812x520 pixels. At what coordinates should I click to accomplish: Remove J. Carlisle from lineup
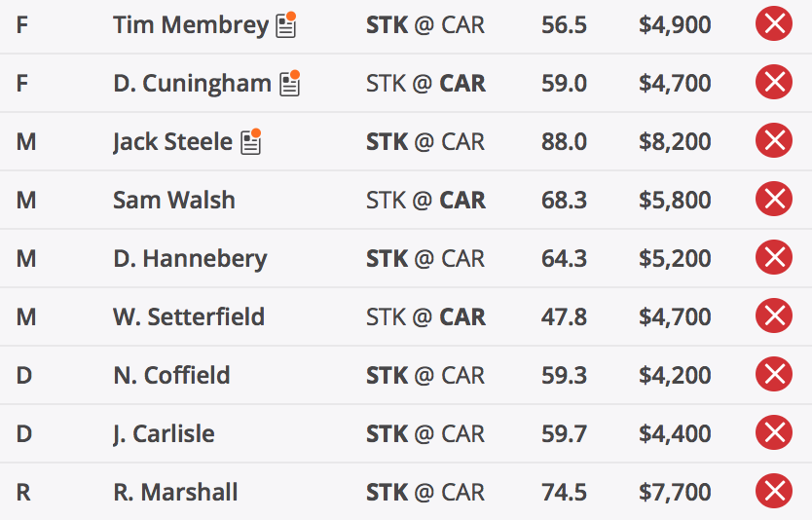[x=774, y=433]
